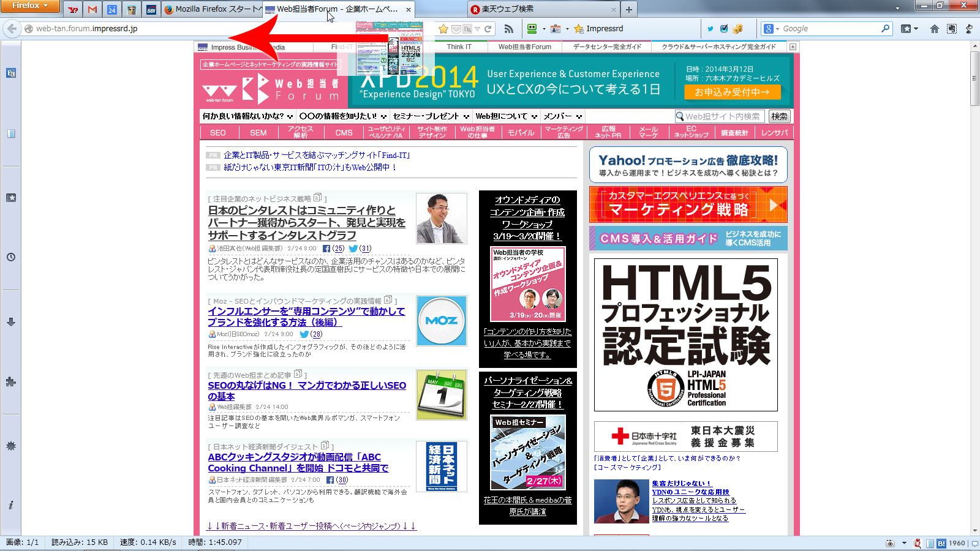This screenshot has height=551, width=980.
Task: Open the SEOの丸なげはNG article link
Action: coord(307,391)
